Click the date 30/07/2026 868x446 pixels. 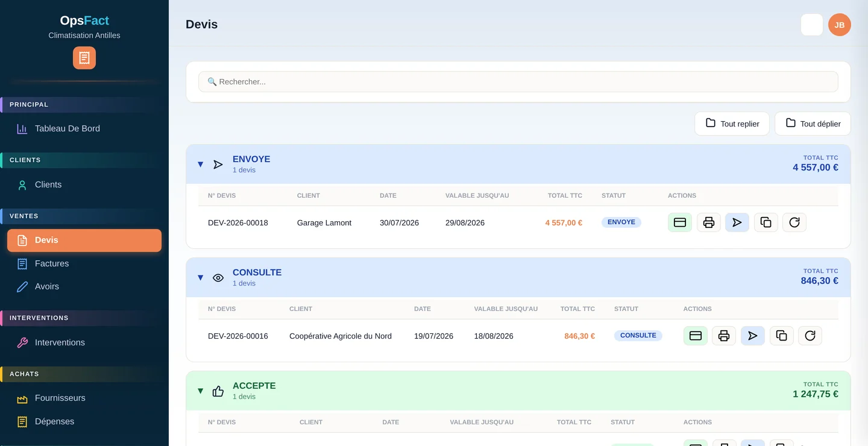coord(399,223)
